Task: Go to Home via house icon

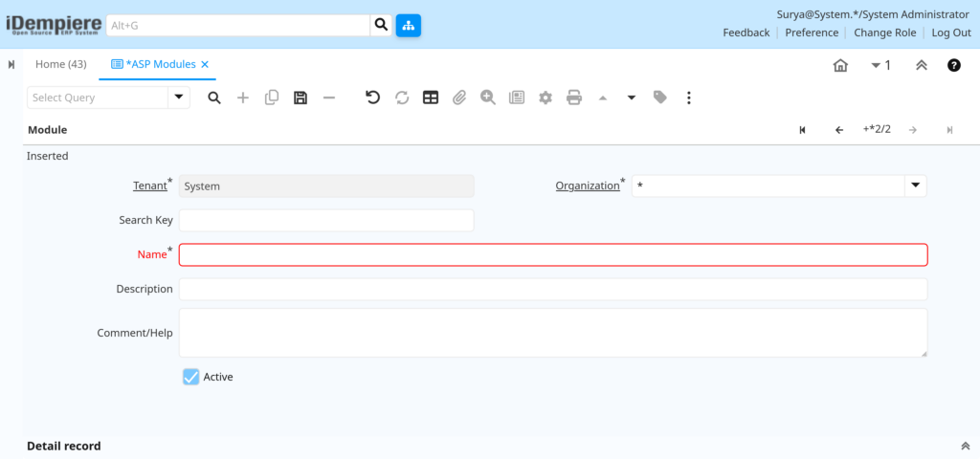Action: click(x=840, y=65)
